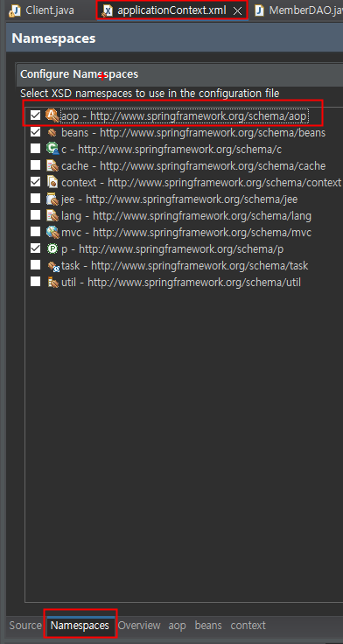The width and height of the screenshot is (343, 644).
Task: Enable the jee namespace checkbox
Action: point(36,199)
